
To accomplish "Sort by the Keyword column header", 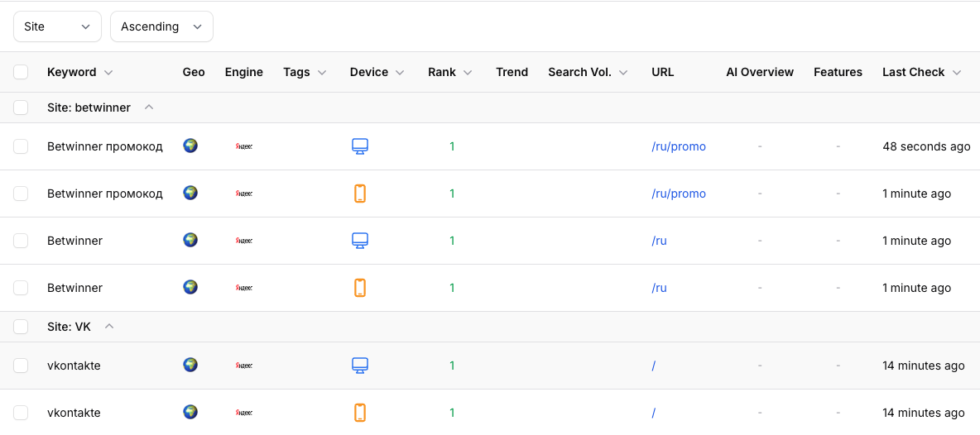I will coord(80,73).
